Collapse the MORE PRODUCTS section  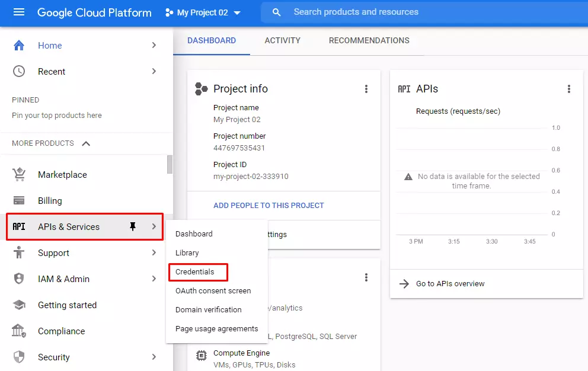pos(86,143)
